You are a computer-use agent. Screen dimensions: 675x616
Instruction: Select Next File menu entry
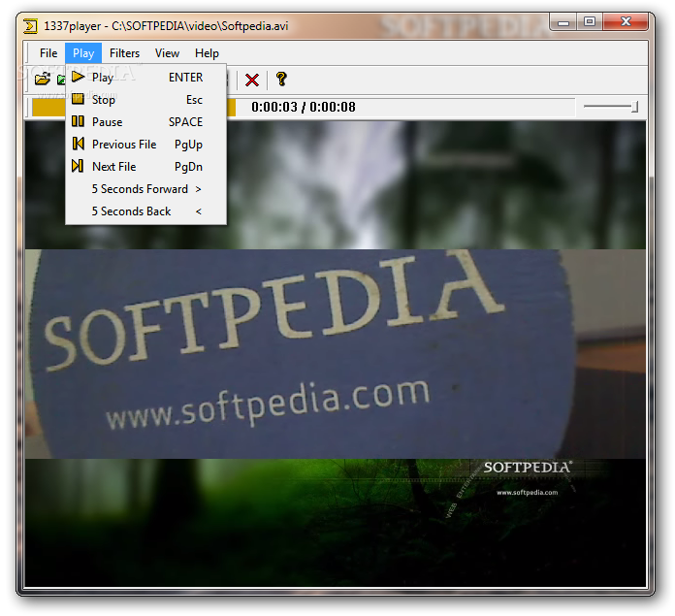145,167
